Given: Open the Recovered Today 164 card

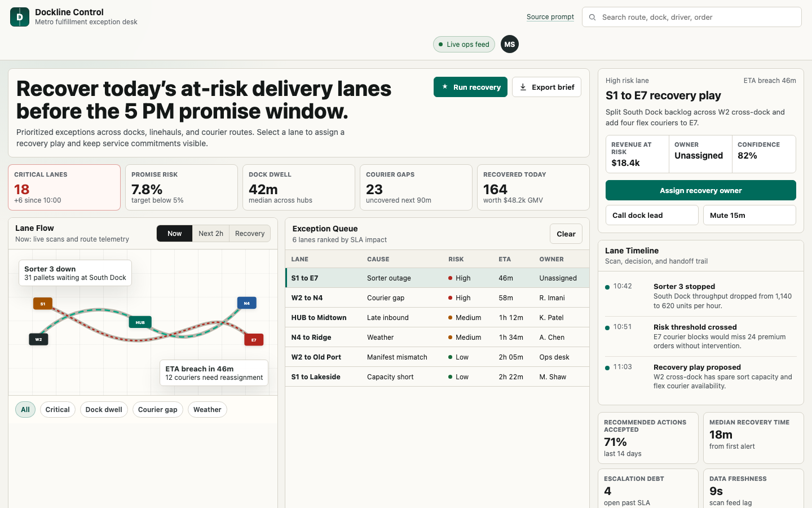Looking at the screenshot, I should (533, 187).
